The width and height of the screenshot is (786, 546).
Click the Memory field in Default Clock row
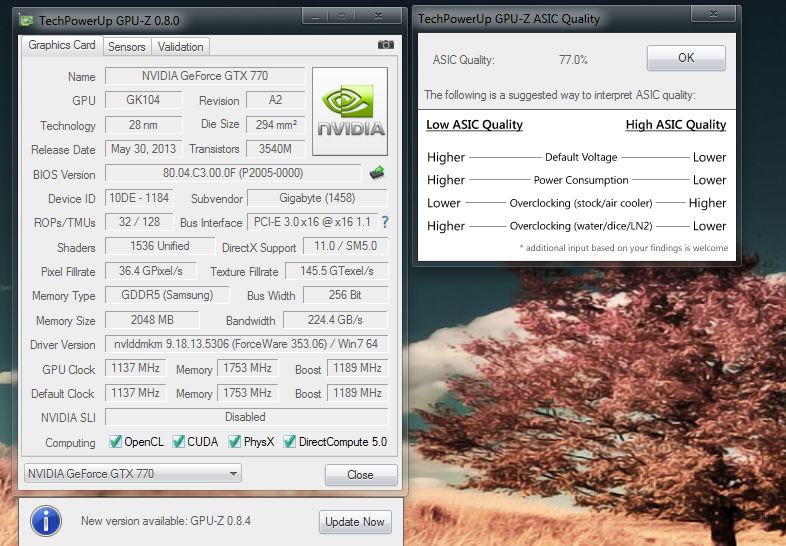click(x=248, y=393)
